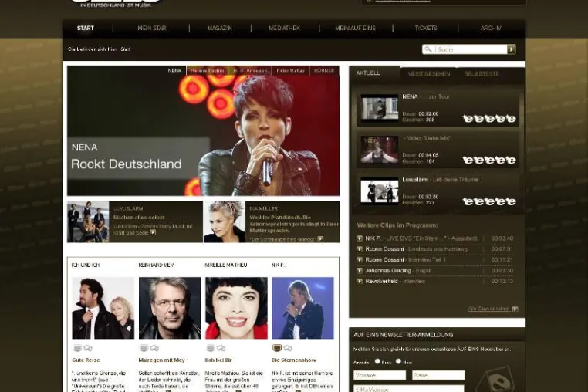
Task: Click the comments icon under Mireille Mathieu
Action: click(221, 348)
